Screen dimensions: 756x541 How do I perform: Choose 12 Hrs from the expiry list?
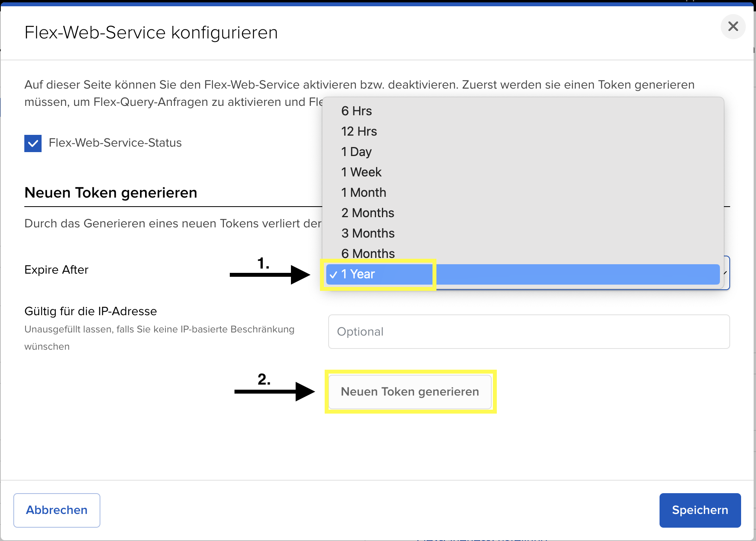[x=359, y=131]
